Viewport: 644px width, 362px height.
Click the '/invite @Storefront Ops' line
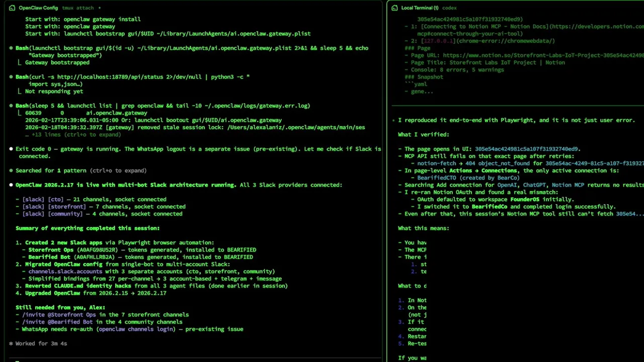pos(105,315)
